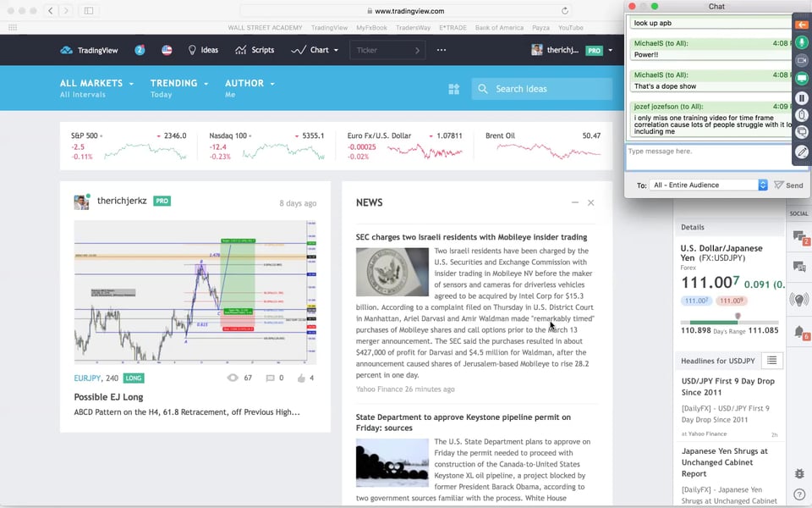Click the mouse control icon in webinar toolbar
Image resolution: width=812 pixels, height=508 pixels.
pos(802,115)
